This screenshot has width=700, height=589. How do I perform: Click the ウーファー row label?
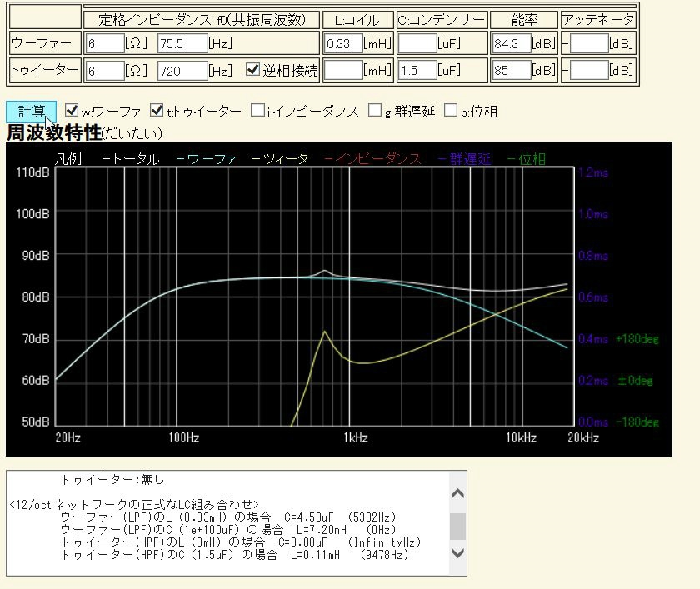click(41, 43)
